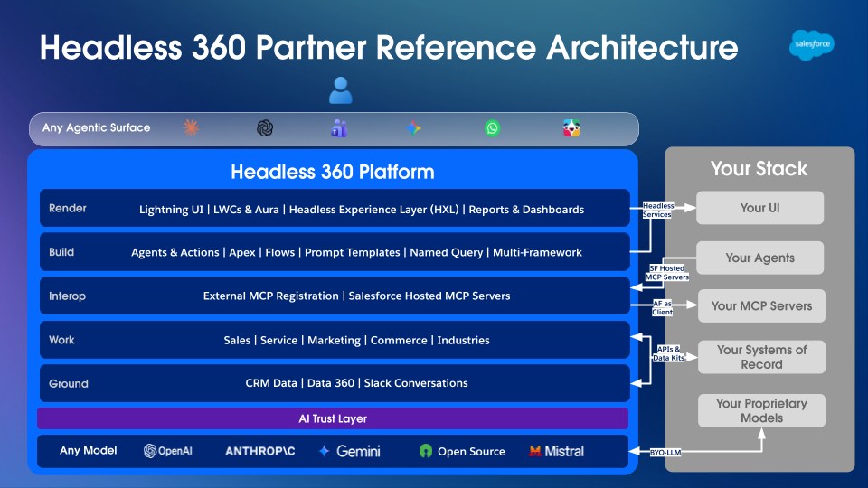Click Agents & Actions text
This screenshot has width=868, height=488.
point(175,252)
